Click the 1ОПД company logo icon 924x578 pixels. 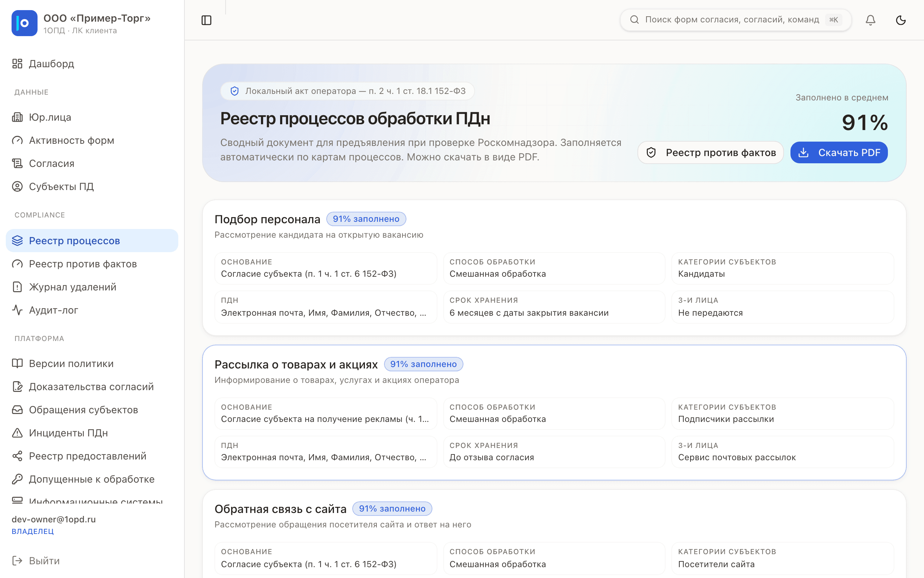[x=25, y=23]
